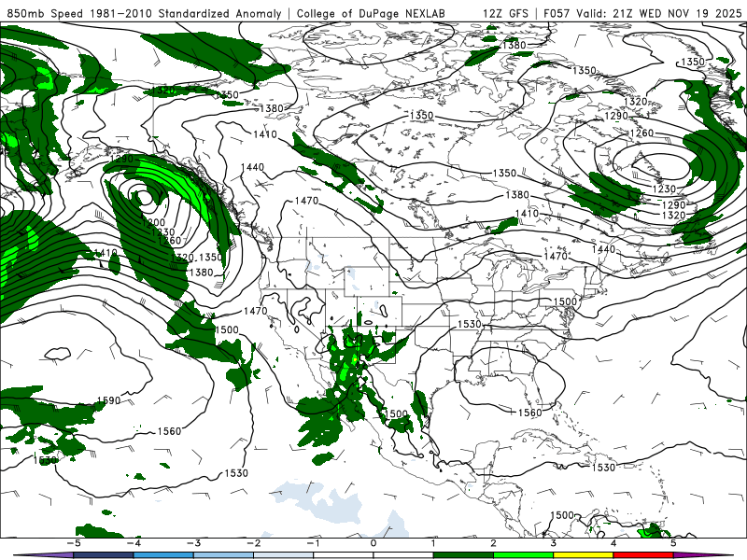Click the "1500" contour label over Mexico

[x=396, y=413]
